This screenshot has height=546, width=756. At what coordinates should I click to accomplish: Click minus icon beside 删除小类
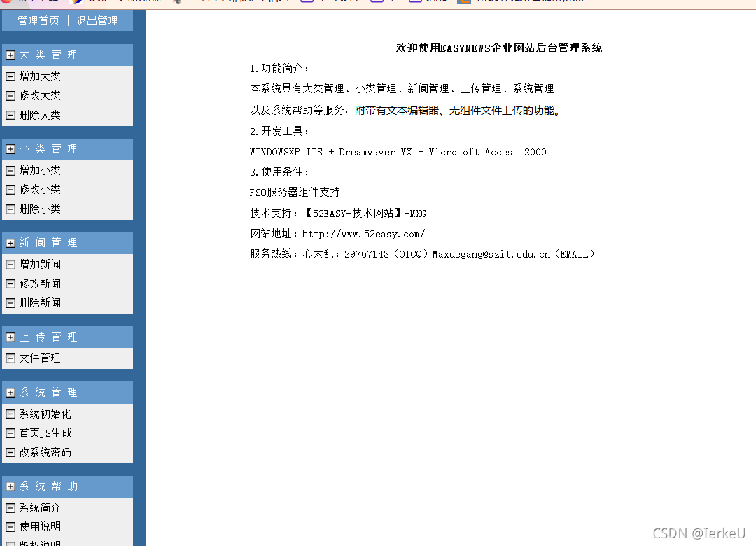[x=10, y=209]
